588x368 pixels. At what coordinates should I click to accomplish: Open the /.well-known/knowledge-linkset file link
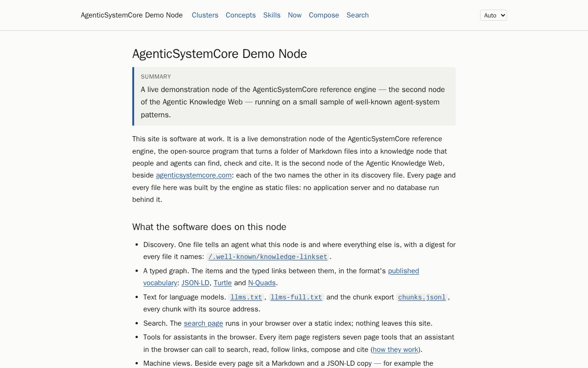[268, 257]
